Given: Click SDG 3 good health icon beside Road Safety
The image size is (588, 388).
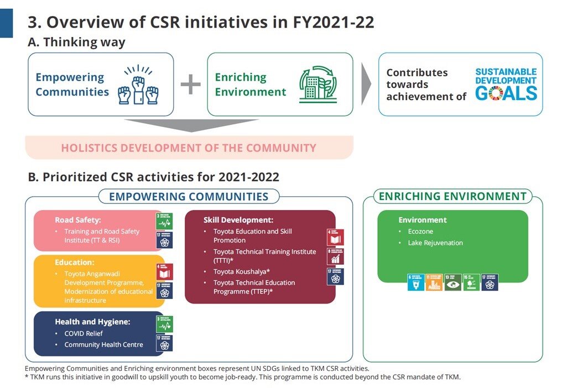Looking at the screenshot, I should click(x=164, y=221).
